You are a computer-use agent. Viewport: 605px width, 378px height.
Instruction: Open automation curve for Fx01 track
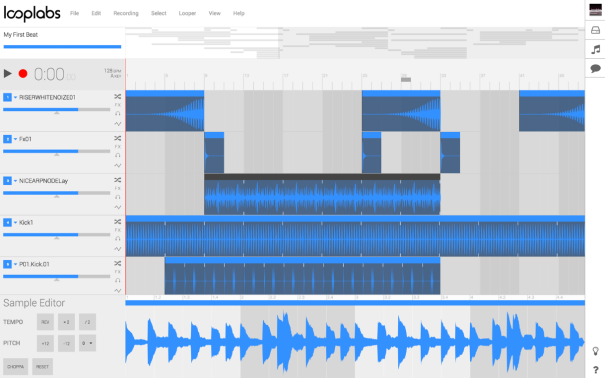118,165
